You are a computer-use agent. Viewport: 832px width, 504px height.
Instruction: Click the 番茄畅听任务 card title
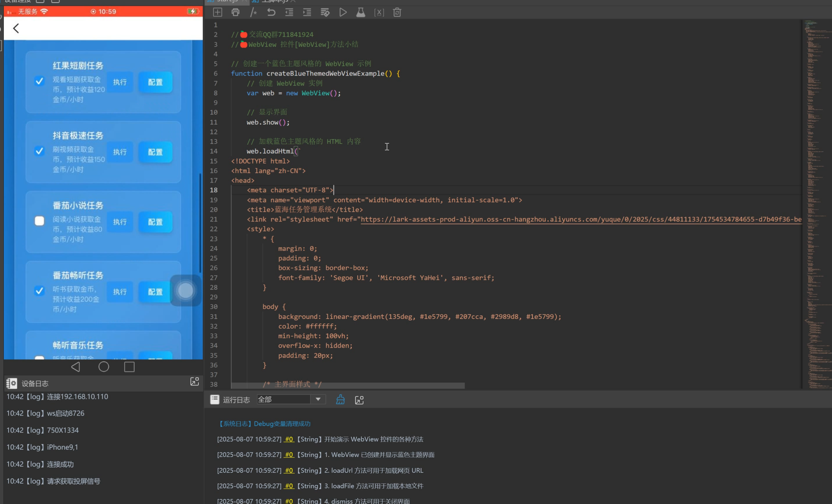tap(78, 275)
